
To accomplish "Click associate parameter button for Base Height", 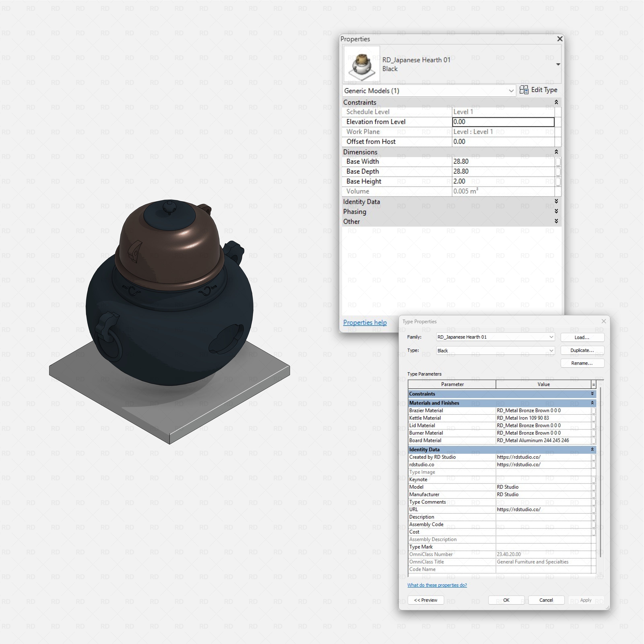I will click(558, 182).
